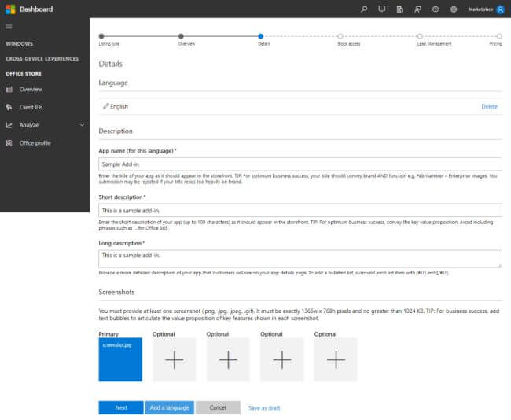This screenshot has width=511, height=420.
Task: Click the Analyze chart icon
Action: coord(9,125)
